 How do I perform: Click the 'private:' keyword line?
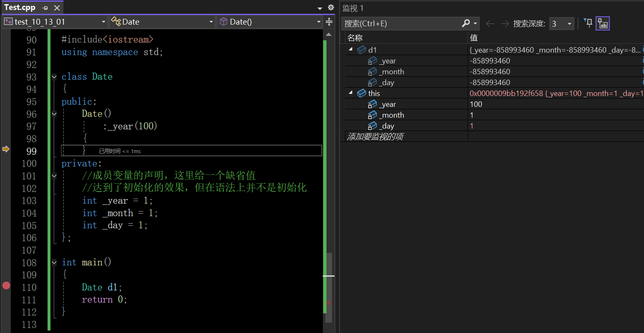pos(82,164)
